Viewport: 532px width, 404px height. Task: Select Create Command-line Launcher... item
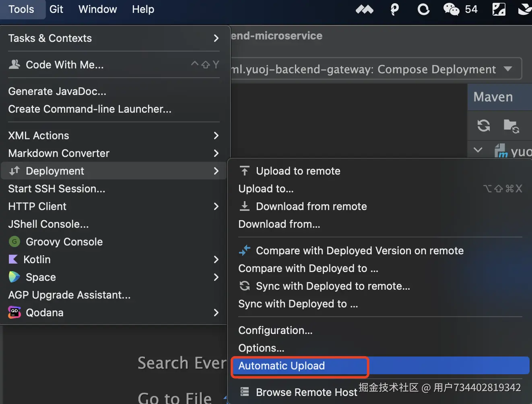pos(114,109)
